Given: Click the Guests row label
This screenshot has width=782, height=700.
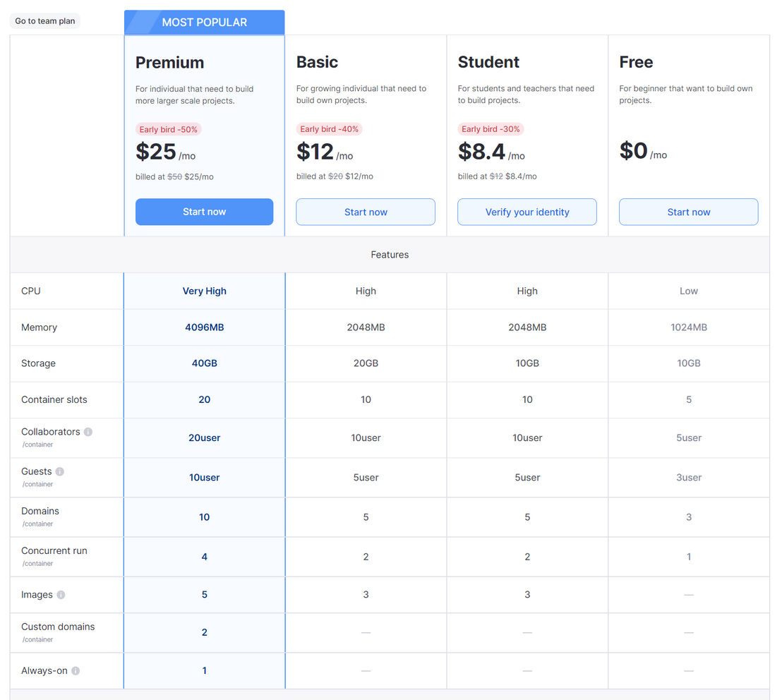Looking at the screenshot, I should pyautogui.click(x=37, y=471).
